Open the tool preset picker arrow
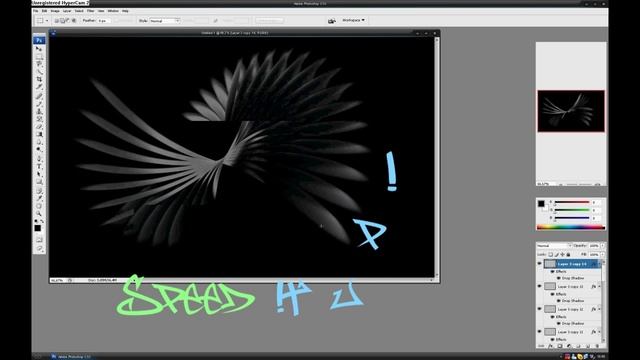The height and width of the screenshot is (360, 640). tap(47, 20)
